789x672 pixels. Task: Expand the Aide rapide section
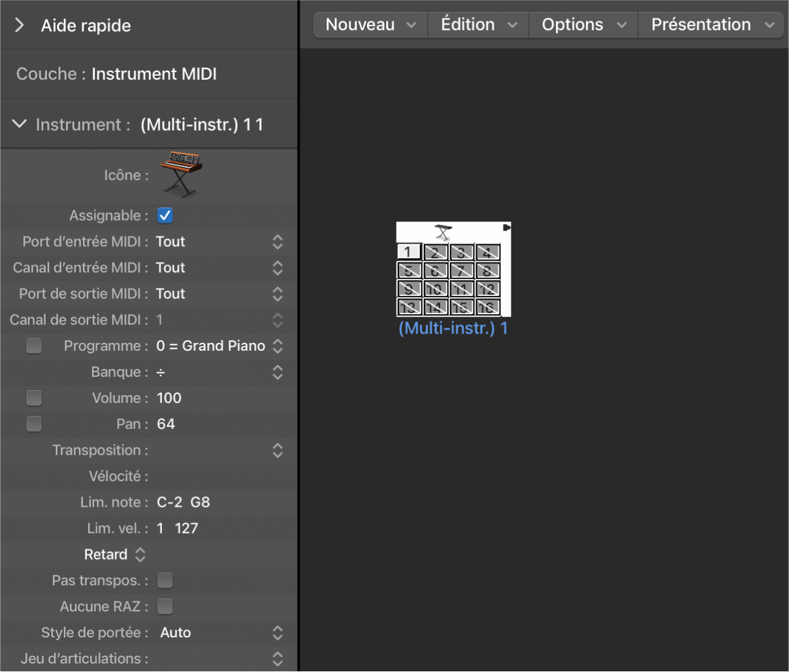pos(20,25)
